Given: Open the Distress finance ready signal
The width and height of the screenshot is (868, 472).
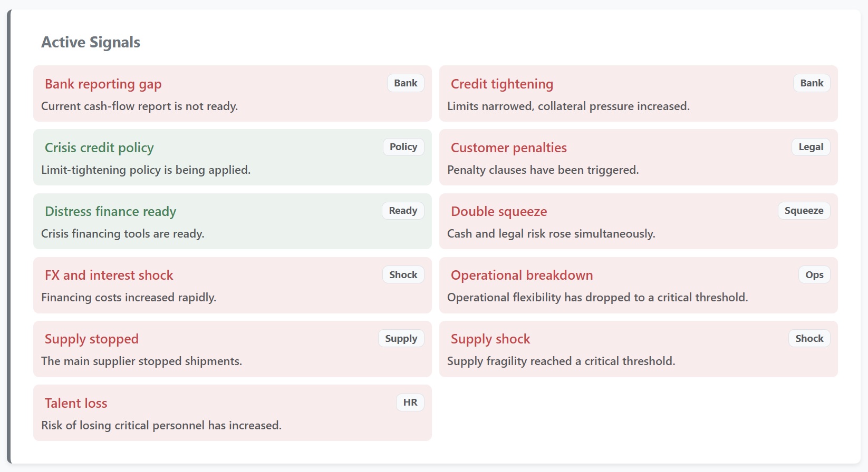Looking at the screenshot, I should (x=110, y=212).
